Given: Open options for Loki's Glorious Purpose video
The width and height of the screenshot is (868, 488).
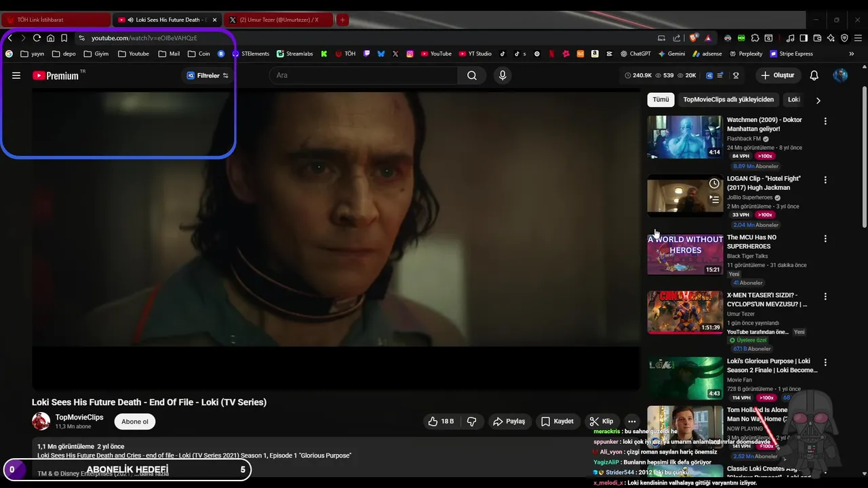Looking at the screenshot, I should (825, 363).
